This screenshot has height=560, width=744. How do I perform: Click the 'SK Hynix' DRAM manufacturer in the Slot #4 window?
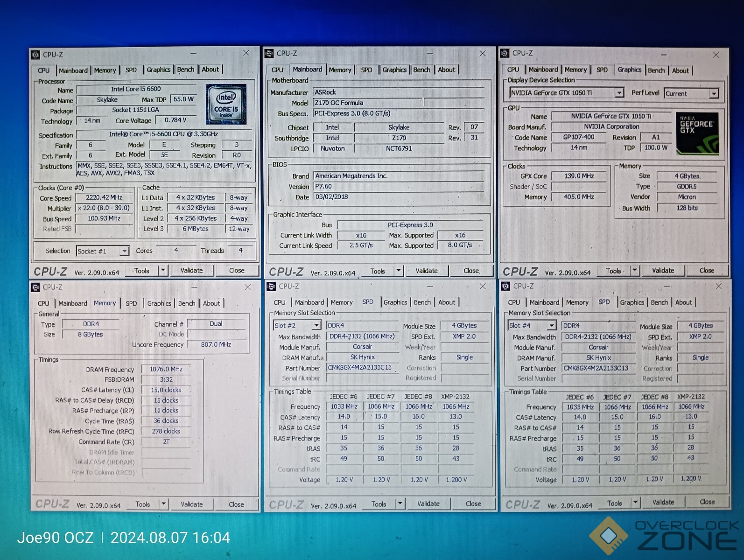[x=598, y=357]
